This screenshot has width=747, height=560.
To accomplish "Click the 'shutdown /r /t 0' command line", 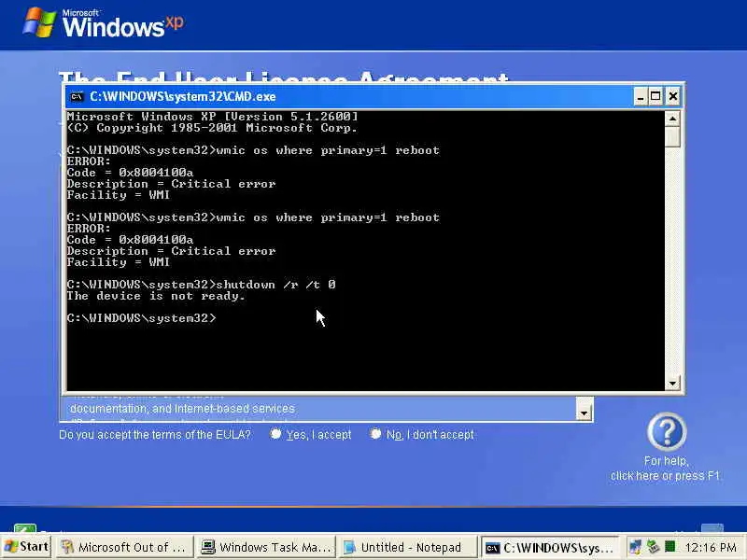I will click(201, 285).
